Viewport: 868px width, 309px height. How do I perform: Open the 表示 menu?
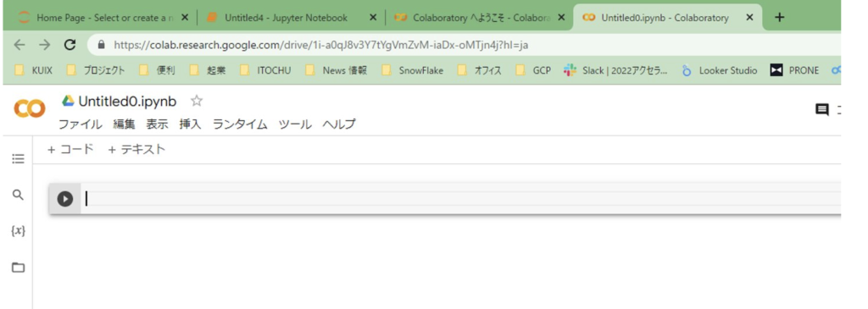pyautogui.click(x=157, y=124)
